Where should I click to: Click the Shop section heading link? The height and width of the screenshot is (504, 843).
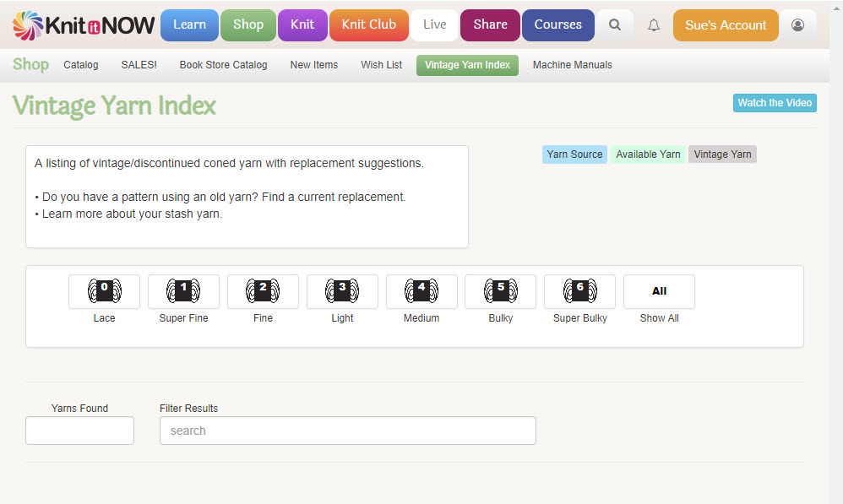coord(30,64)
